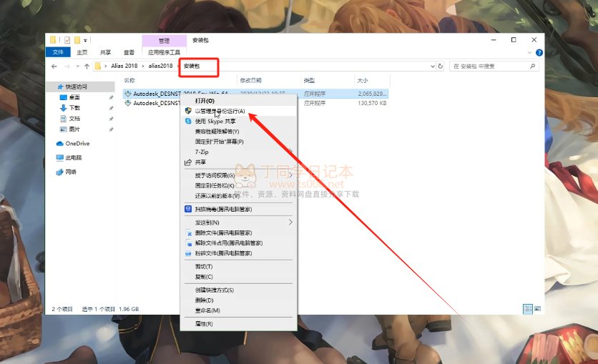Switch to the 共享 ribbon tab
Screen dimensions: 598x364
click(x=105, y=52)
